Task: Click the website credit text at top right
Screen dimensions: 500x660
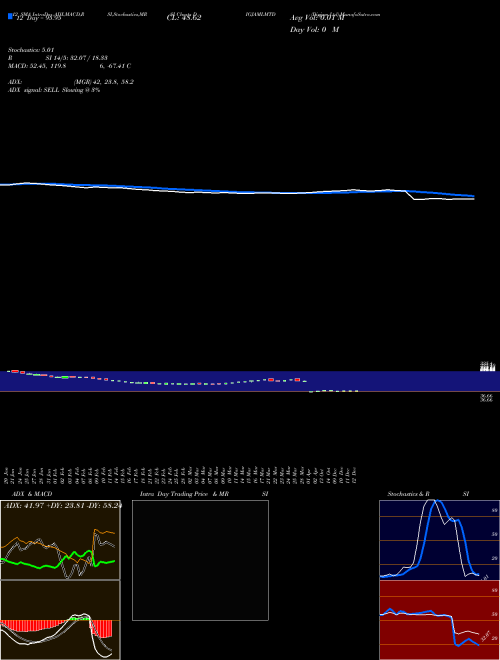Action: coord(348,14)
